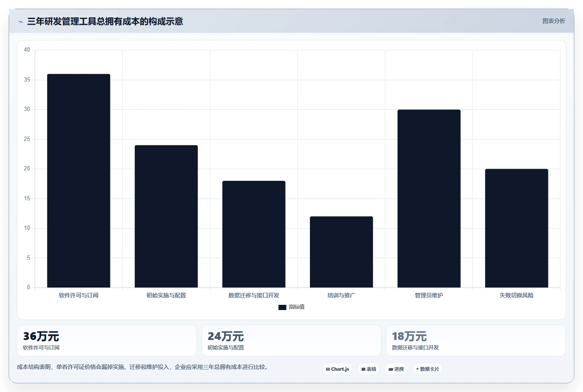Toggle the 指标值 legend color box

[x=282, y=307]
